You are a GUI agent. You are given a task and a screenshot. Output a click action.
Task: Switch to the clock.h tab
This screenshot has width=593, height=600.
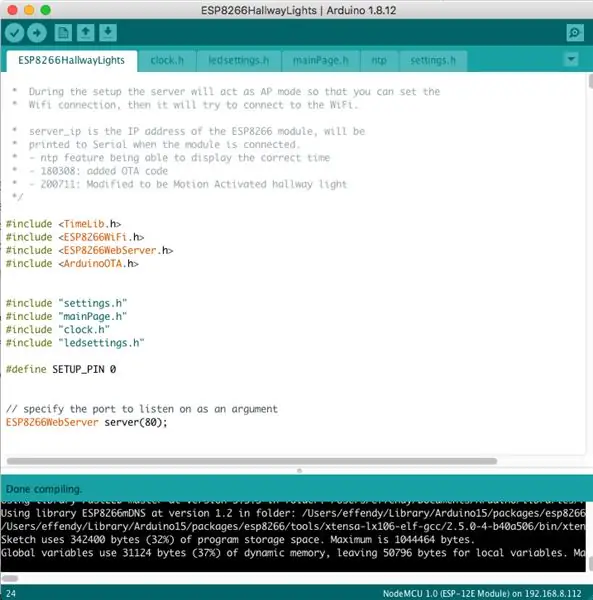(x=167, y=60)
